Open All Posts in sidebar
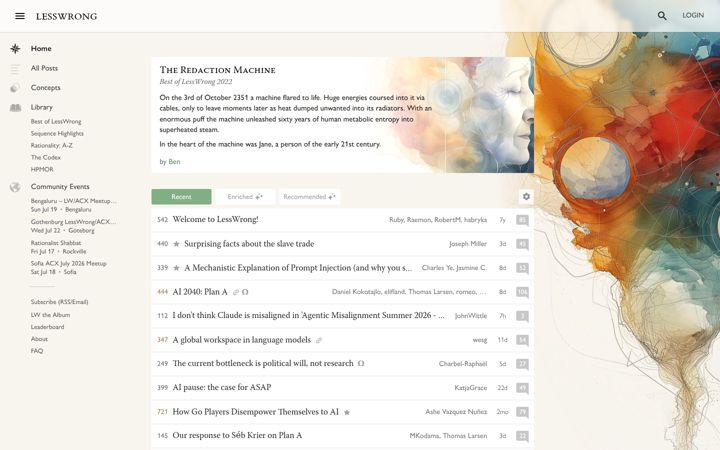Screen dimensions: 720x450 [x=44, y=68]
